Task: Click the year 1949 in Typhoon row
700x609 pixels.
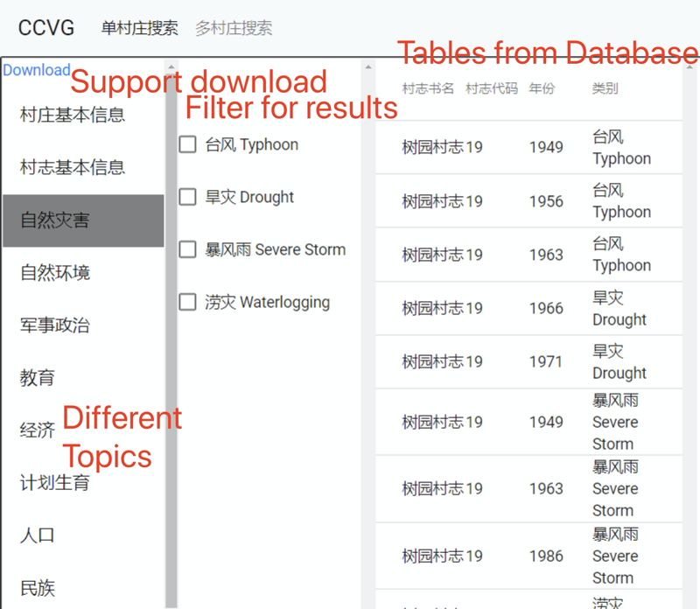Action: pos(546,147)
